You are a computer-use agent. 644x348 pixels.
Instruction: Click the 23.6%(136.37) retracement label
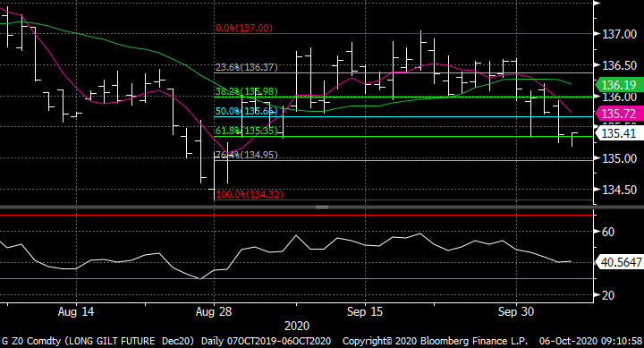click(247, 67)
